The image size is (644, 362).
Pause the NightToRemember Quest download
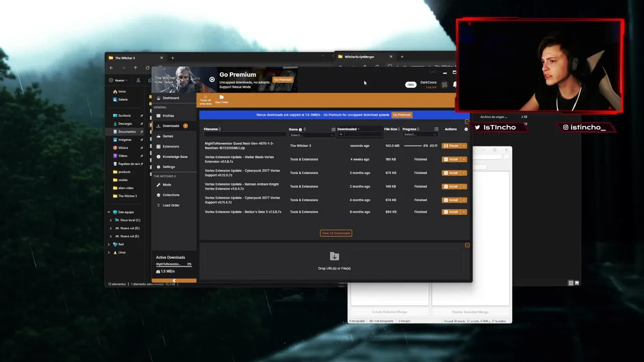pos(451,146)
